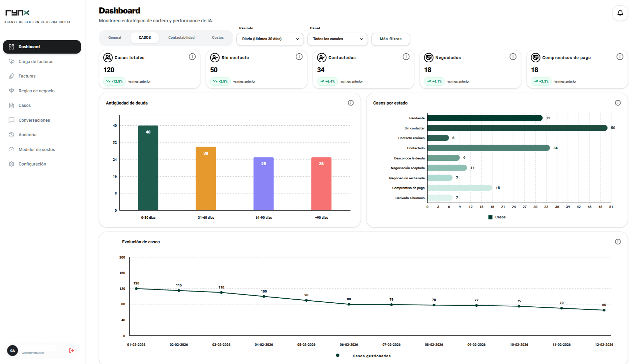
Task: Click the Conversaciones chat icon
Action: point(11,120)
